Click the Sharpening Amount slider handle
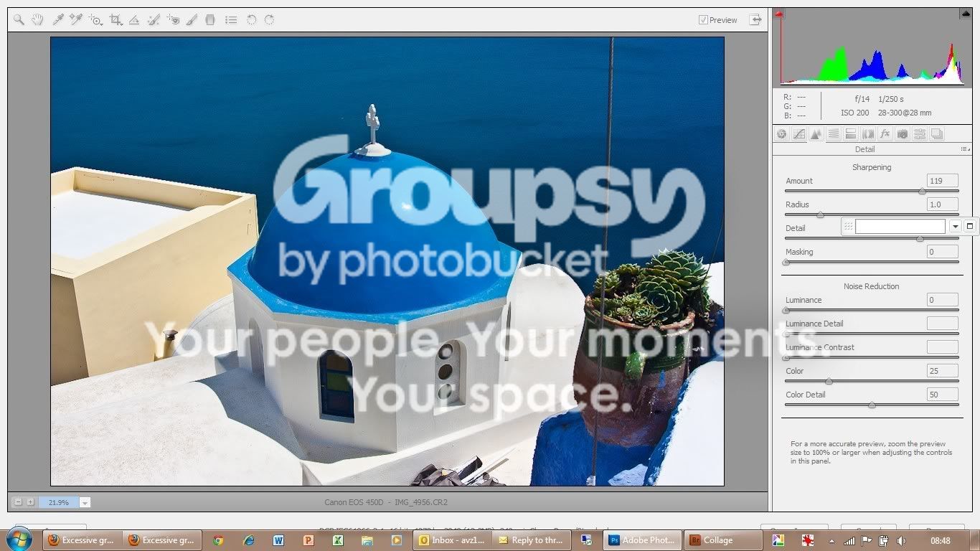Viewport: 980px width, 551px height. [922, 192]
